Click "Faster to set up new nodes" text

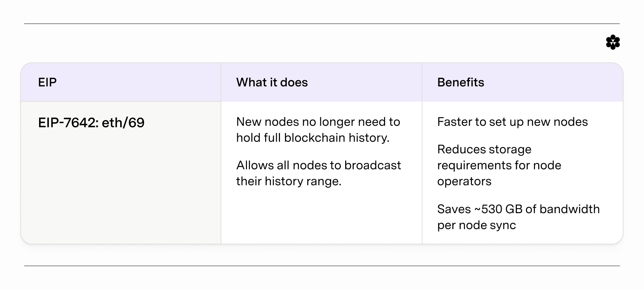(x=512, y=122)
